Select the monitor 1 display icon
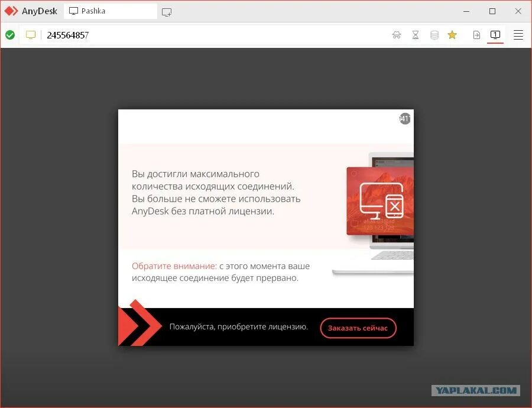The image size is (532, 408). (495, 35)
